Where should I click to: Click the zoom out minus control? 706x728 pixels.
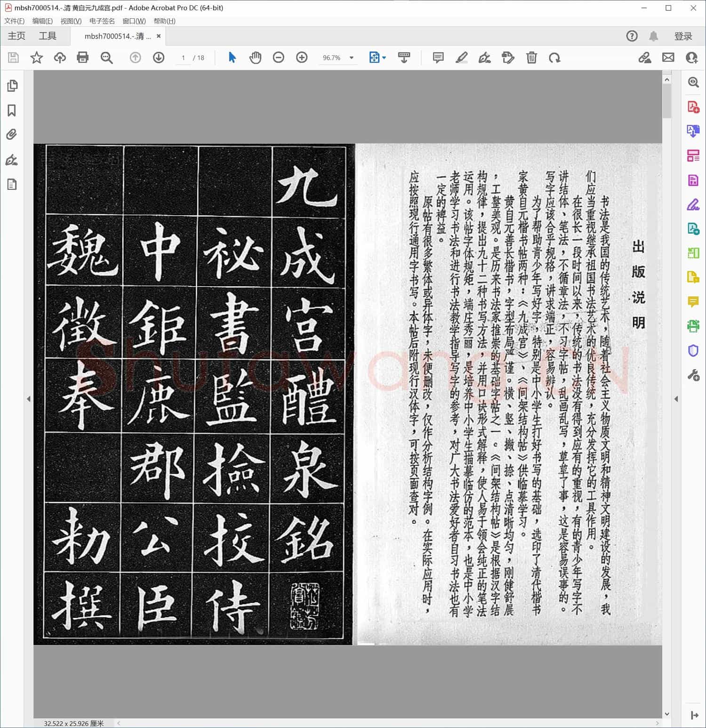coord(279,57)
